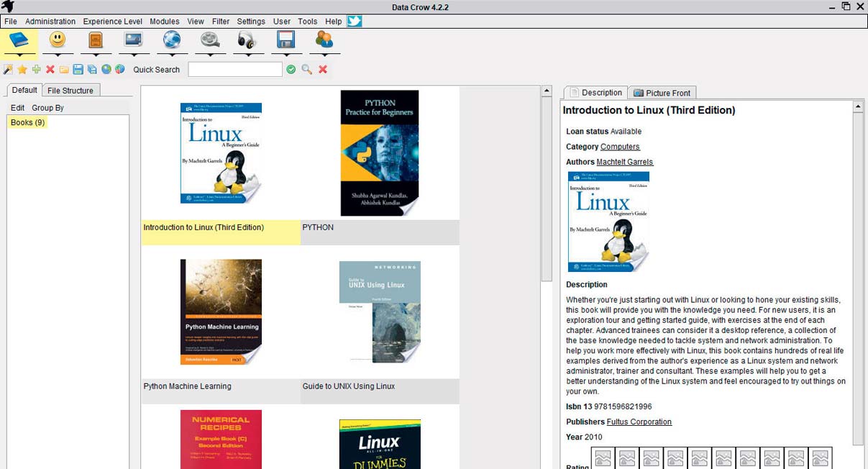Open the Tools menu
Screen dimensions: 868x469
[x=308, y=22]
